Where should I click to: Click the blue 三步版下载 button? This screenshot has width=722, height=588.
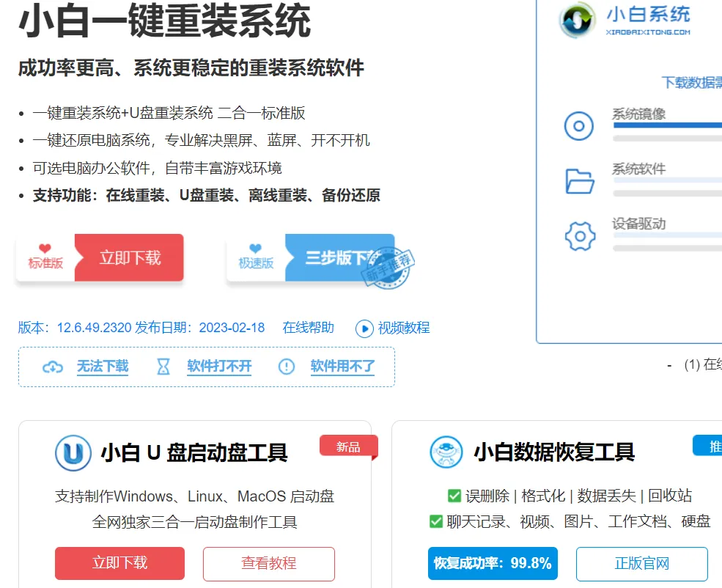340,257
